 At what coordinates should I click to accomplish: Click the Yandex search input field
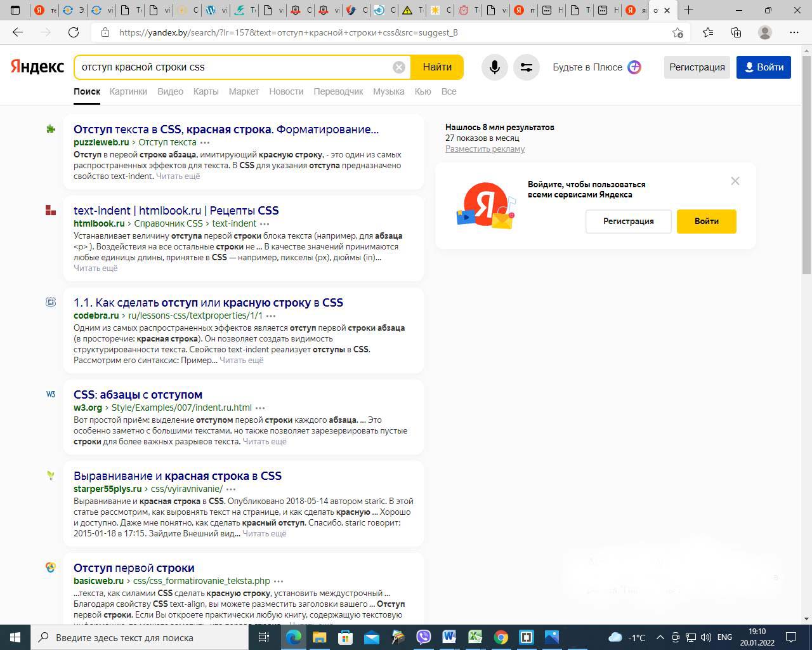235,67
